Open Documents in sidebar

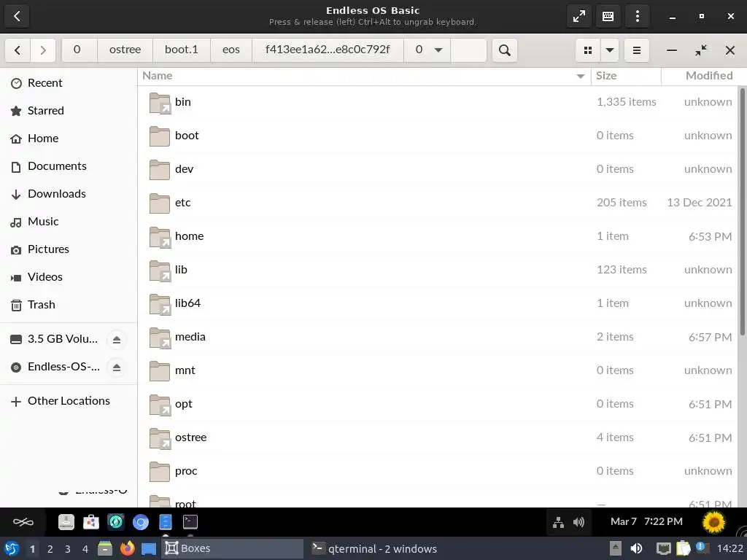[69, 166]
